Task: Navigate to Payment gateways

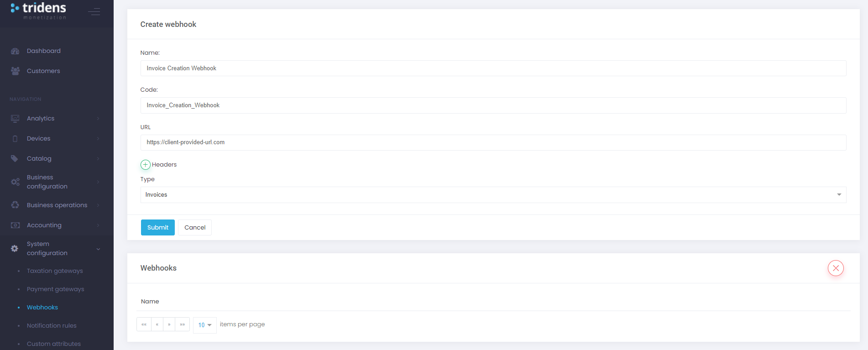Action: click(x=56, y=289)
